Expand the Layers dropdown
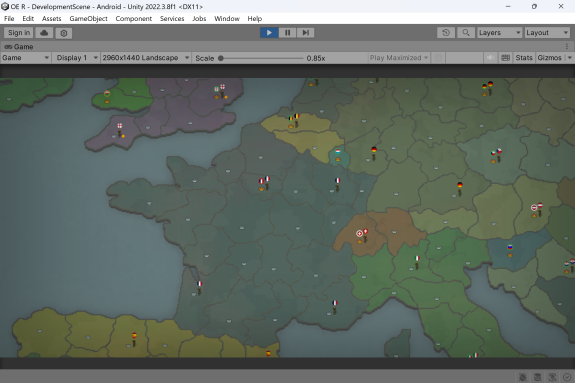The width and height of the screenshot is (575, 383). click(499, 33)
